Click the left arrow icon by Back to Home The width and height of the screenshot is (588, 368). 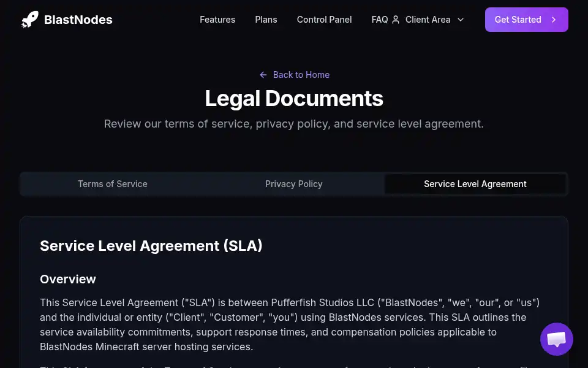263,75
